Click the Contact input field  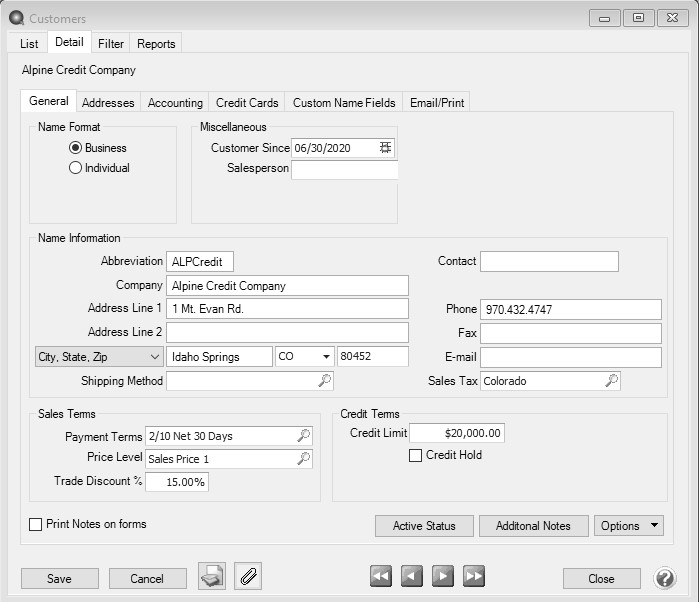coord(549,261)
